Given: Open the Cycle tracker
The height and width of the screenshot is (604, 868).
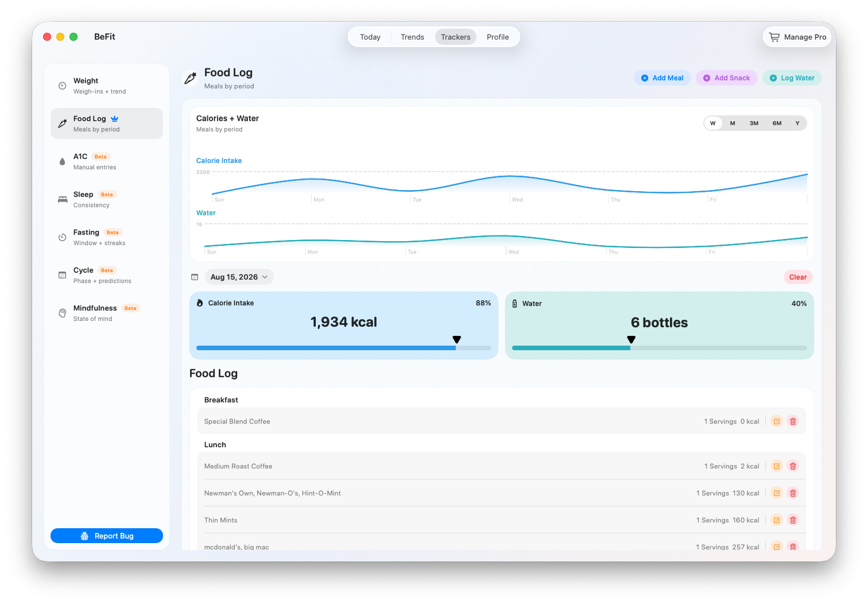Looking at the screenshot, I should (107, 275).
